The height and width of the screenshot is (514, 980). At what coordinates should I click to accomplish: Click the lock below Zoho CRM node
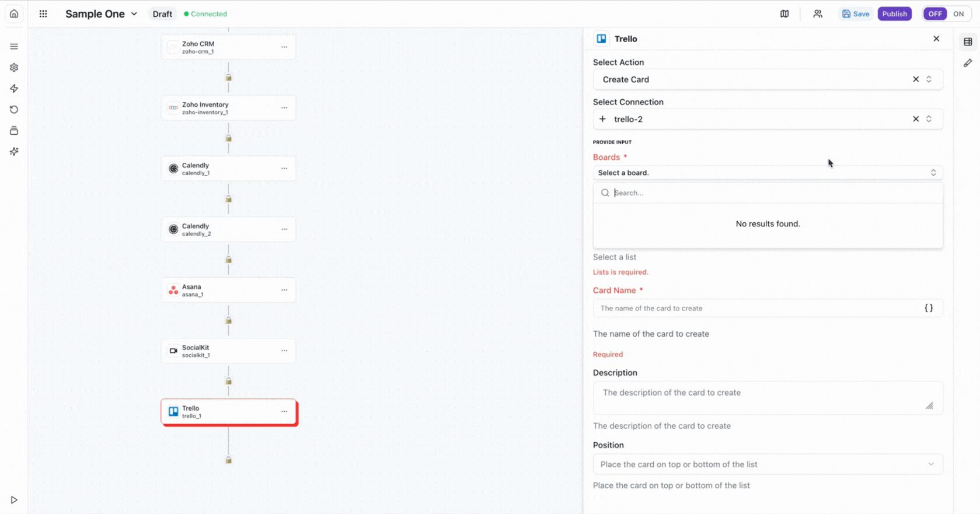pos(229,78)
